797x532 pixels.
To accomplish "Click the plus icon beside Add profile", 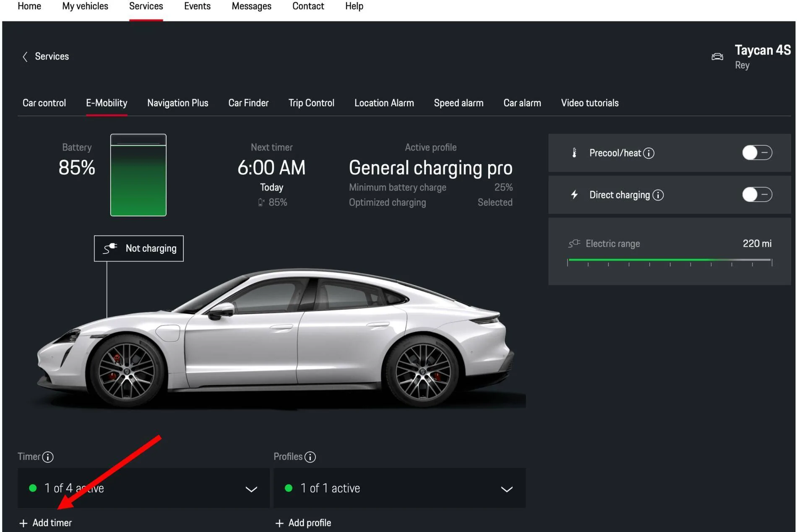I will click(x=279, y=523).
